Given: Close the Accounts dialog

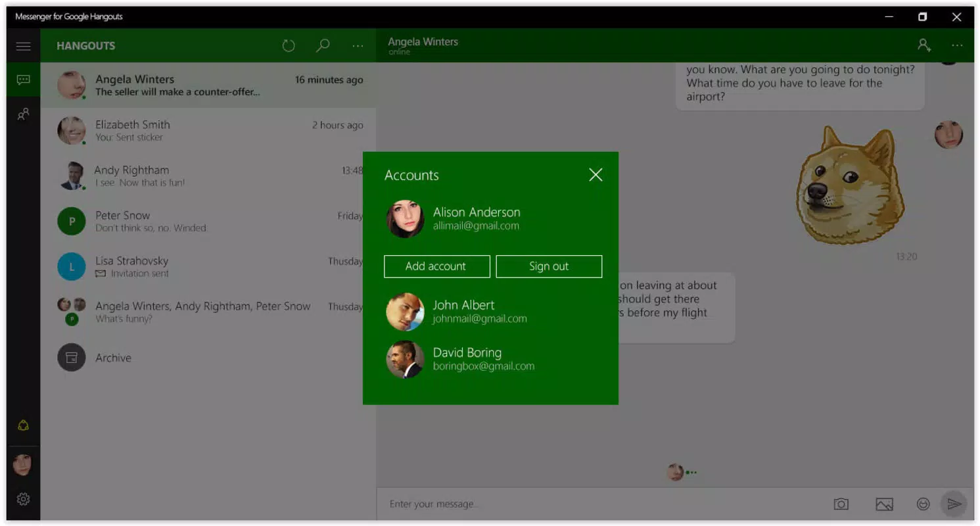Looking at the screenshot, I should tap(595, 174).
